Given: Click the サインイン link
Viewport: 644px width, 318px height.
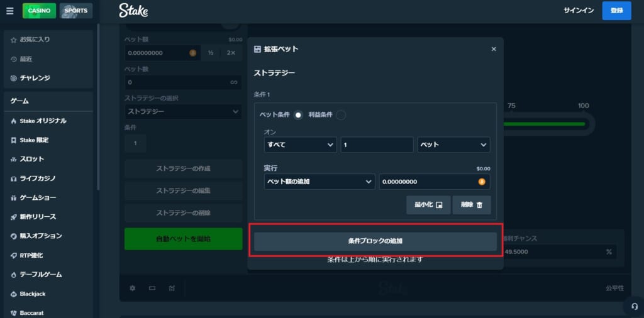Looking at the screenshot, I should pos(579,11).
